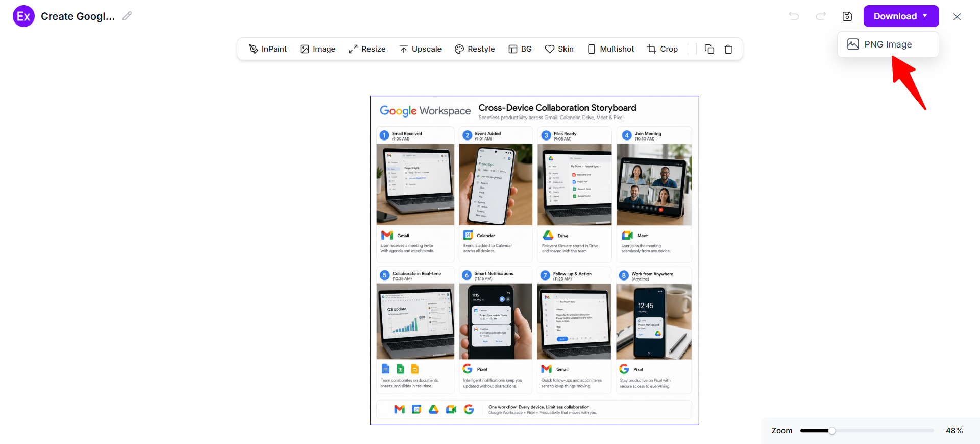
Task: Click the 48% zoom value
Action: click(954, 431)
